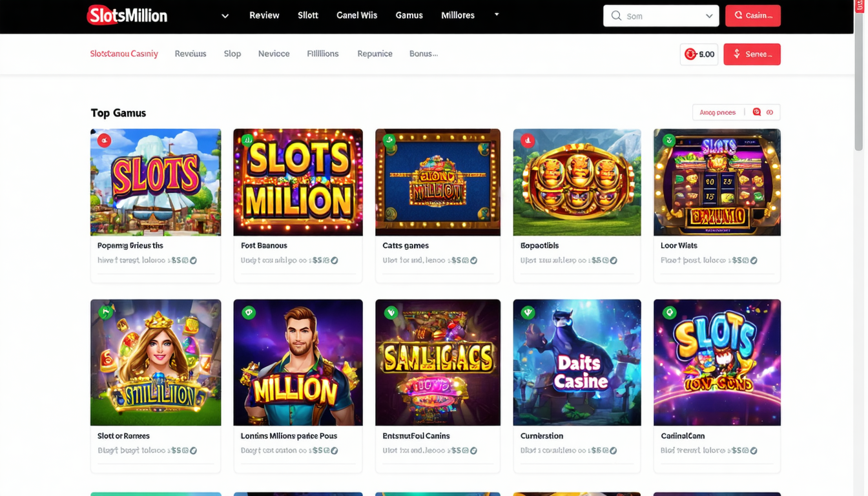The image size is (868, 496).
Task: Switch to the Bonus tab in the sub navigation
Action: [423, 54]
